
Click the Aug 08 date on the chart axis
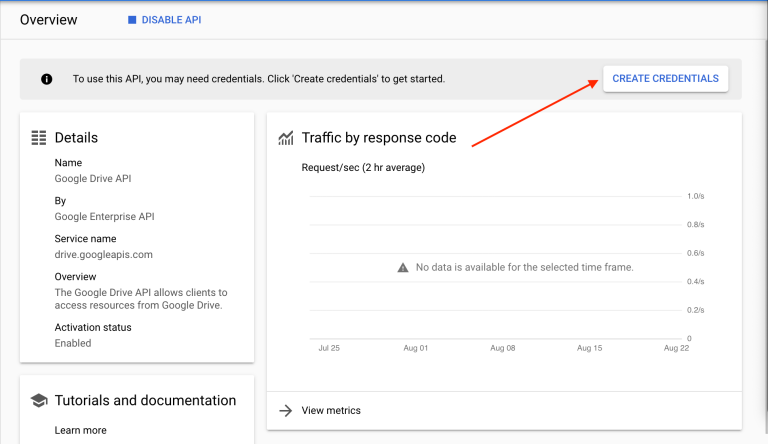[503, 348]
